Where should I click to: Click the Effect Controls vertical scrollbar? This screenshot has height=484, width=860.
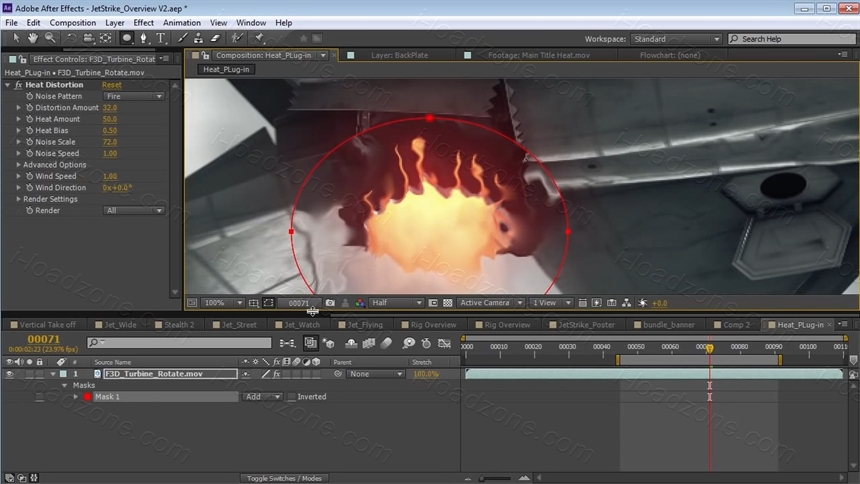175,189
